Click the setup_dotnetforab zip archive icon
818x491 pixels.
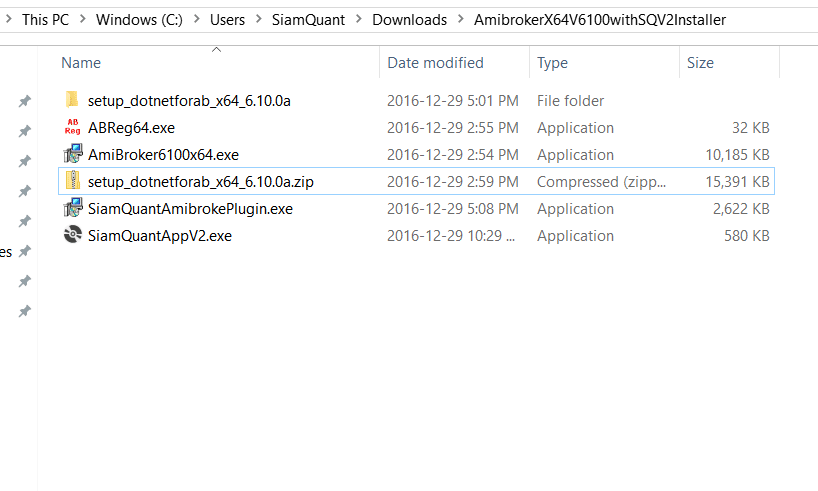coord(71,182)
